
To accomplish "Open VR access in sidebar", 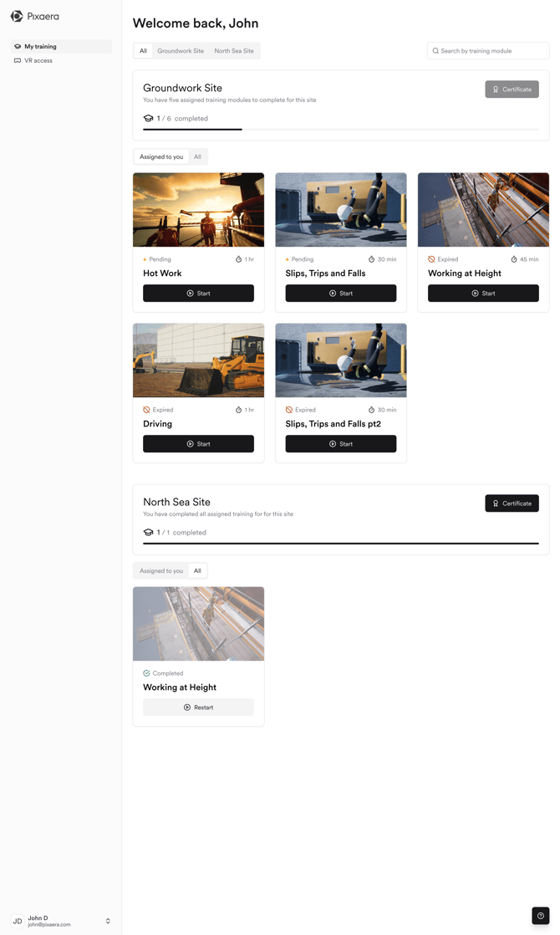I will (38, 61).
